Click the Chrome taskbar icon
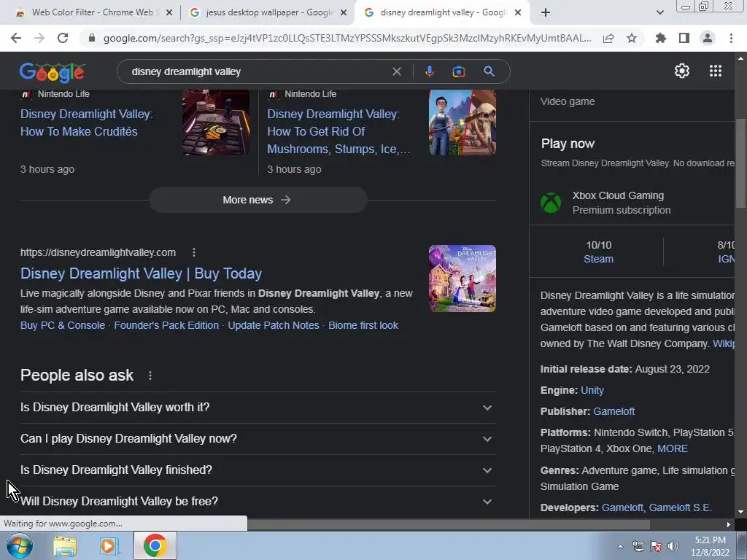Screen dimensions: 747x560 tap(155, 545)
